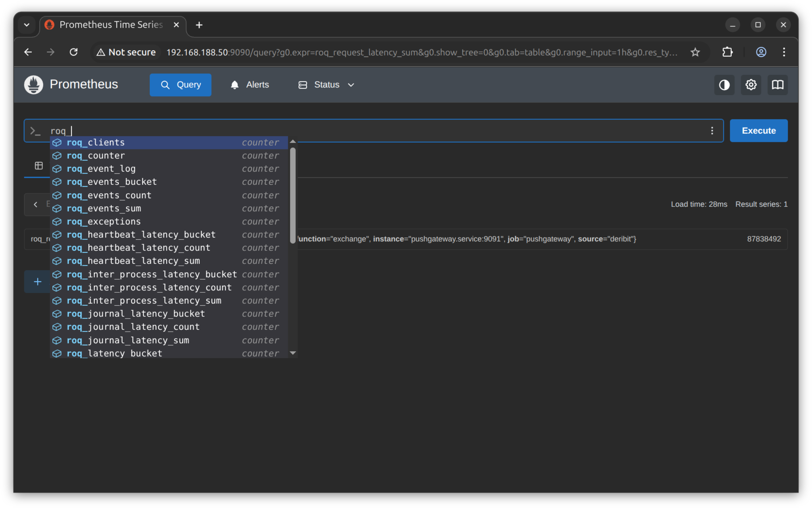Click the autocomplete scrollbar up arrow
Image resolution: width=812 pixels, height=508 pixels.
pyautogui.click(x=293, y=141)
